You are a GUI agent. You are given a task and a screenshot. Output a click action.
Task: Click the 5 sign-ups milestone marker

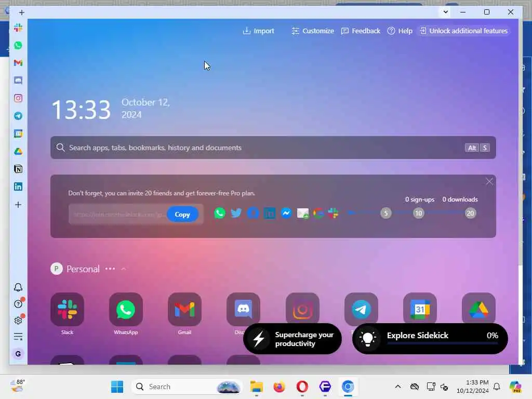[x=386, y=213]
